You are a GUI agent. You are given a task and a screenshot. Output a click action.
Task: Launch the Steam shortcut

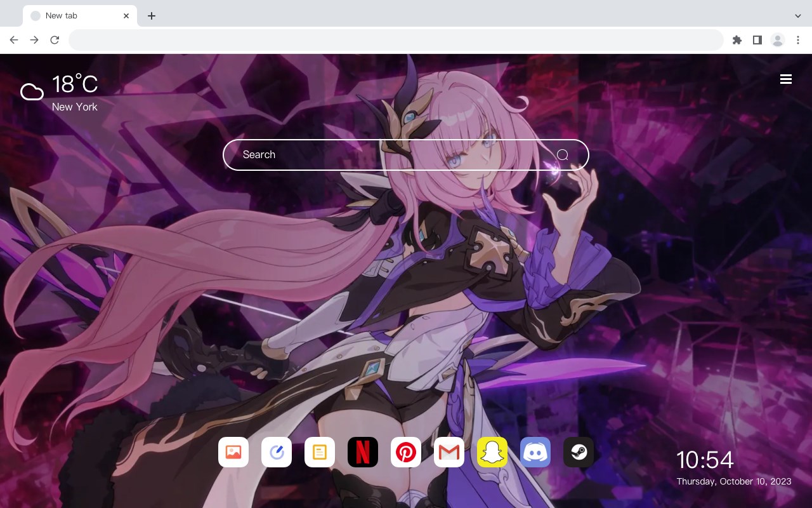click(579, 452)
